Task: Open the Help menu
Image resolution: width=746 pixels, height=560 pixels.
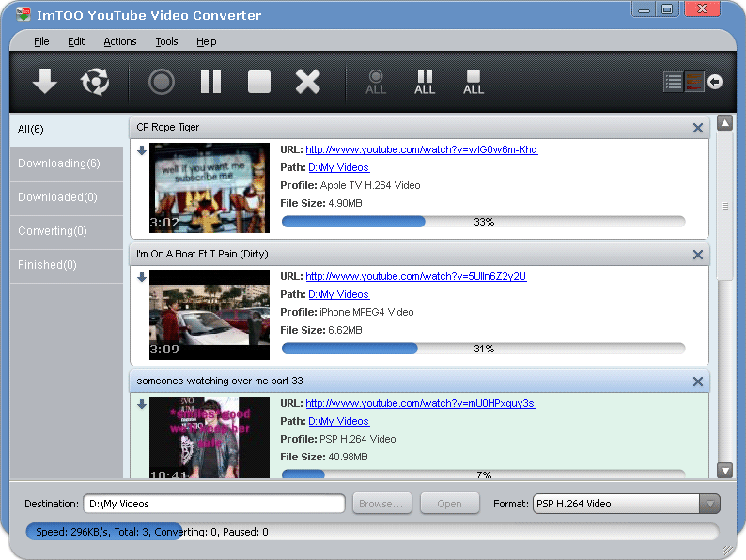Action: coord(207,41)
